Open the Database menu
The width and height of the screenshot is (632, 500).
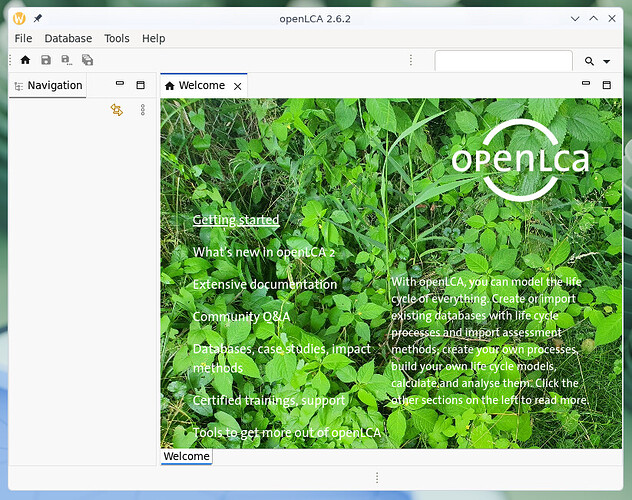68,38
